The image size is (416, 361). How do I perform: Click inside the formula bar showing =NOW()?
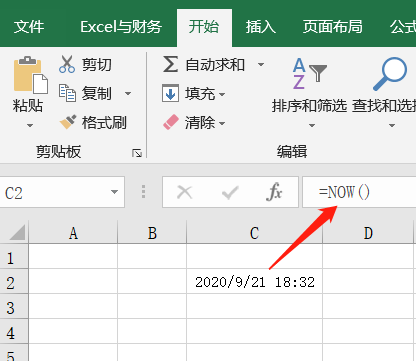(359, 192)
